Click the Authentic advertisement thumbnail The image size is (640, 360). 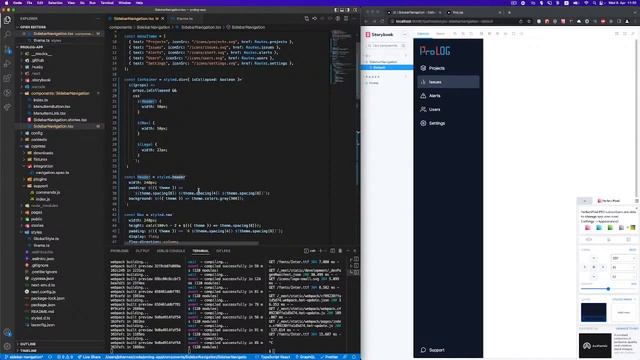pyautogui.click(x=595, y=345)
